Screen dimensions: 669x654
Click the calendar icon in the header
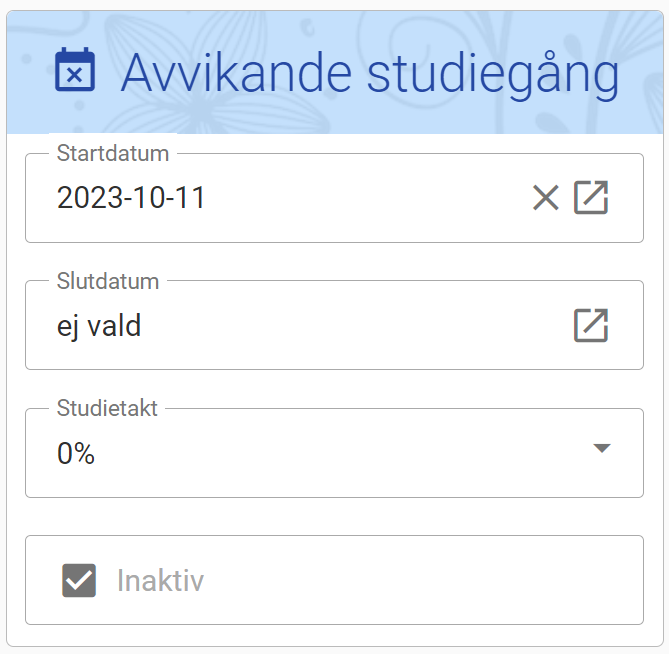pyautogui.click(x=75, y=72)
